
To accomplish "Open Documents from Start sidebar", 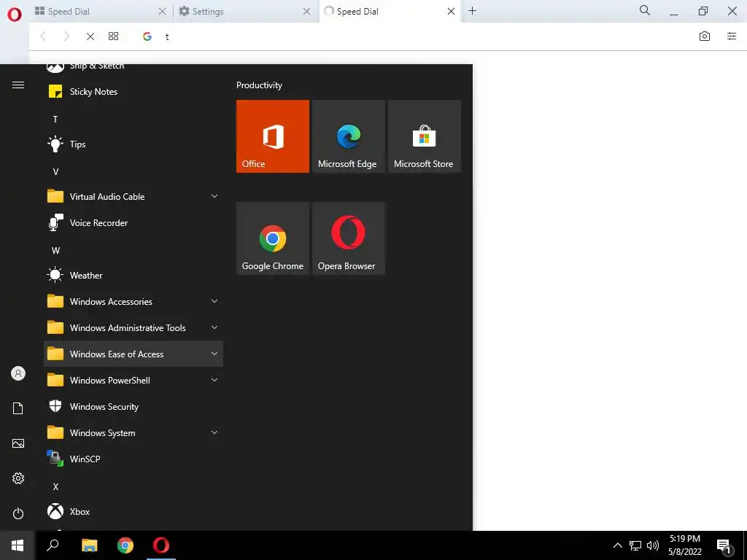I will point(18,408).
